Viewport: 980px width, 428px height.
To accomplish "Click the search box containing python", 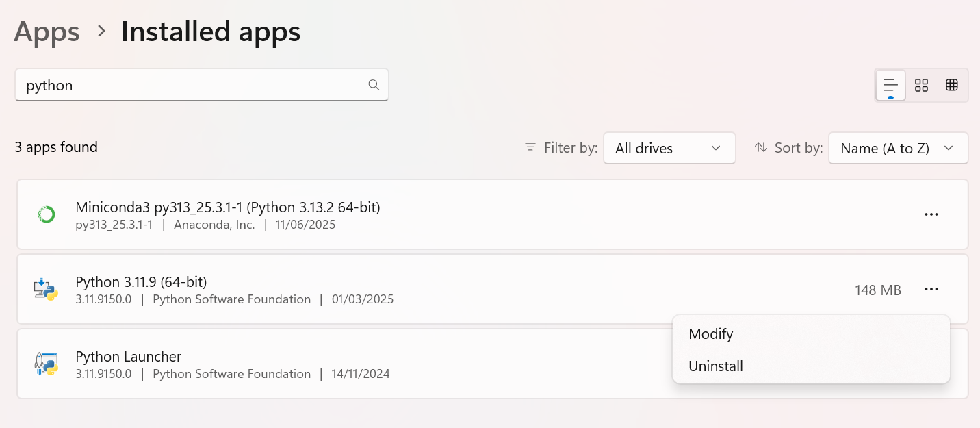I will point(202,85).
